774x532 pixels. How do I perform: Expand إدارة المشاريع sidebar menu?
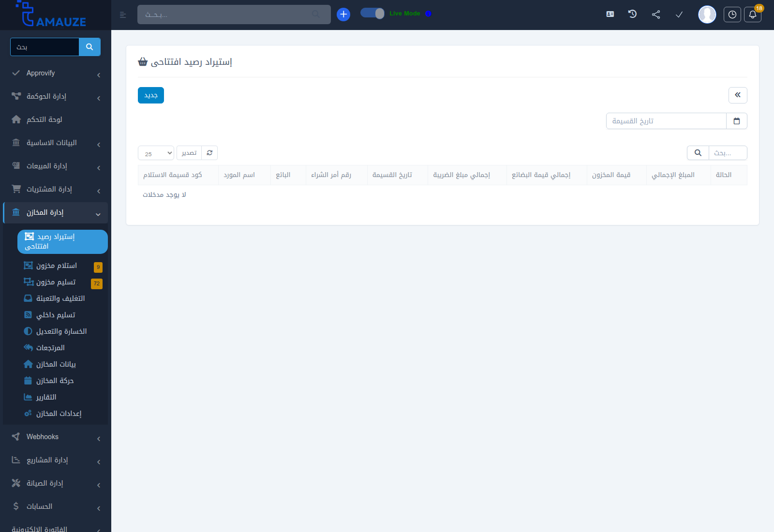(56, 460)
